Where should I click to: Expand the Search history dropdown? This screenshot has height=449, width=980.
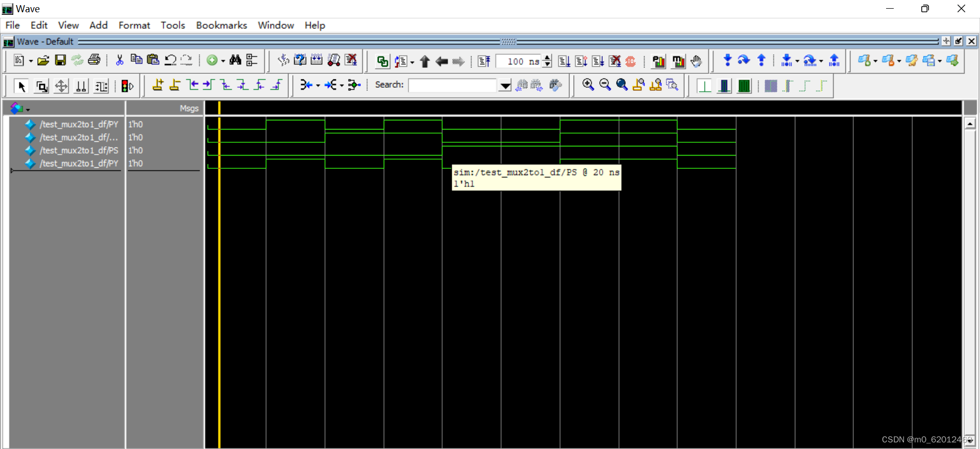505,86
